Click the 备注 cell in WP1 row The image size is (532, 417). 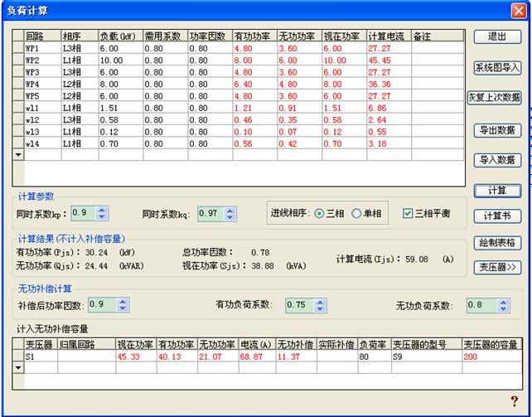click(x=438, y=48)
